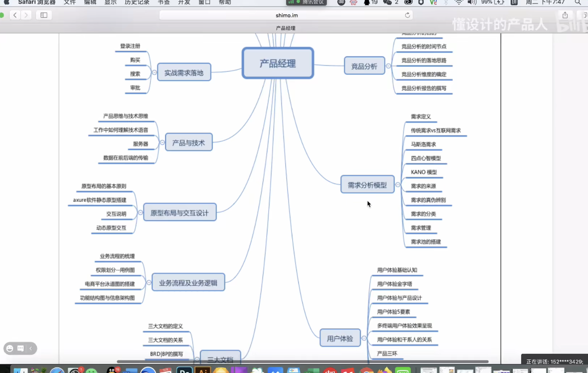Click the 传统需求vs互联网需求 leaf
Viewport: 588px width, 373px height.
click(436, 130)
